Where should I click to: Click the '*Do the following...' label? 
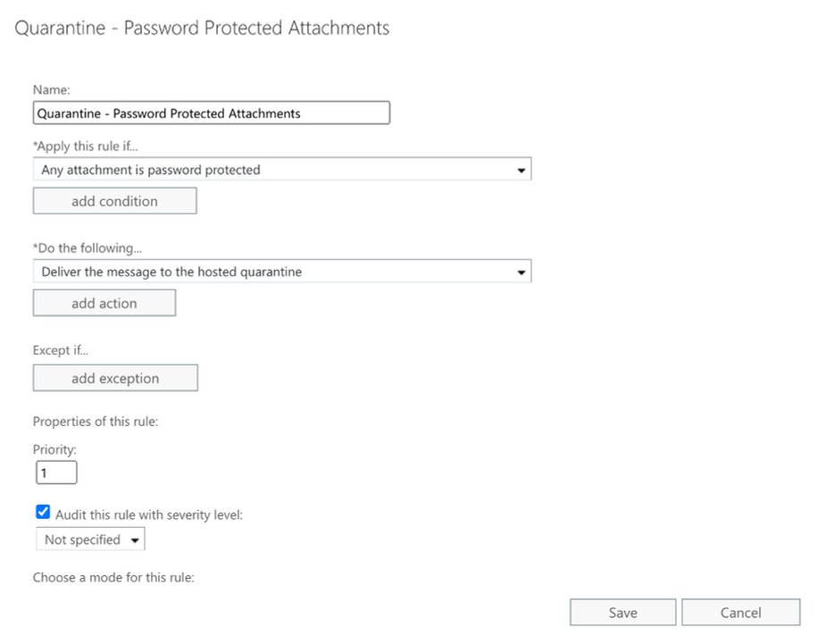pyautogui.click(x=88, y=248)
